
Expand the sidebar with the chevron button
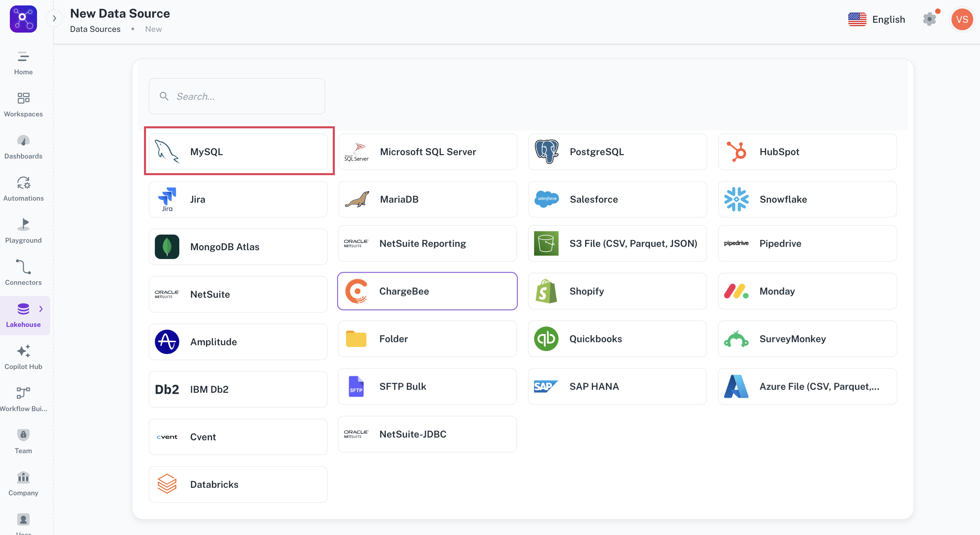pos(54,18)
